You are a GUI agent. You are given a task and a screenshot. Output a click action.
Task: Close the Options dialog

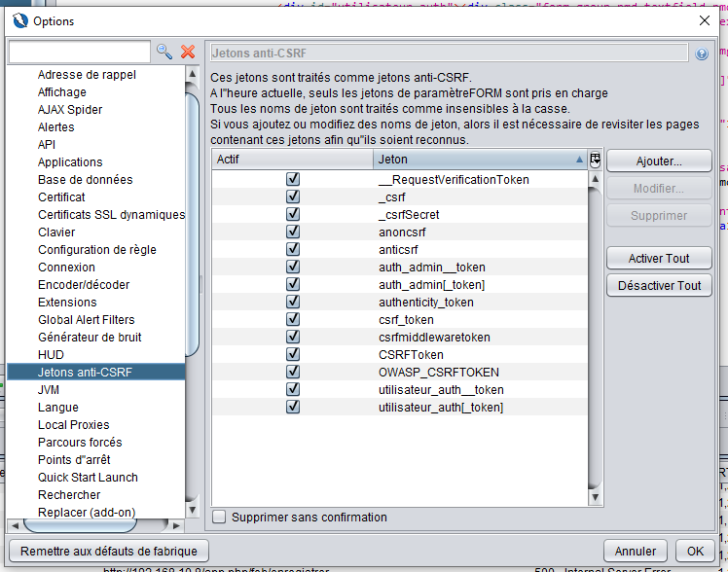click(x=705, y=20)
